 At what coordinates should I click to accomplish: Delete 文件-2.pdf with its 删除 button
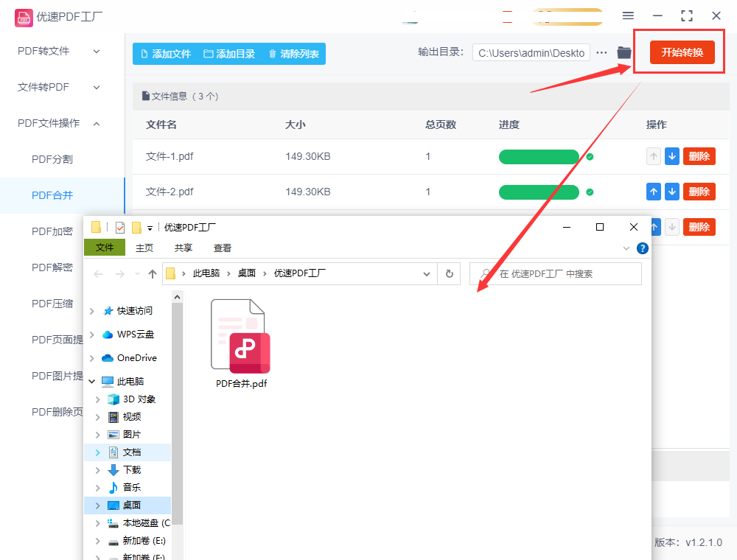699,192
